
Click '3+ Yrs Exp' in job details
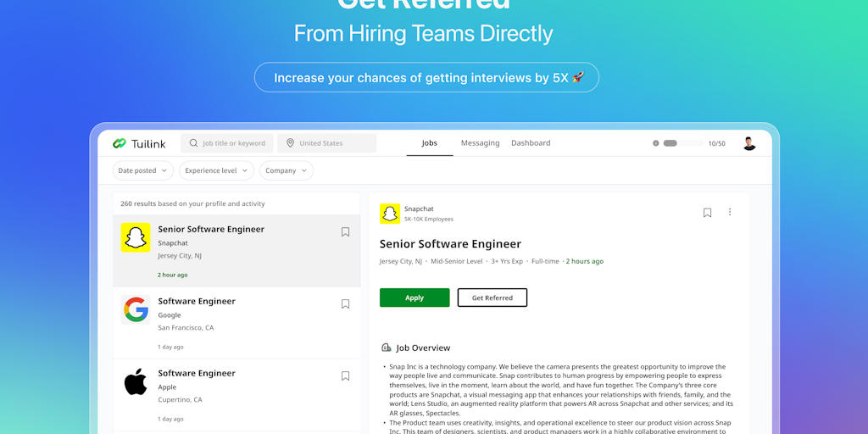point(507,261)
